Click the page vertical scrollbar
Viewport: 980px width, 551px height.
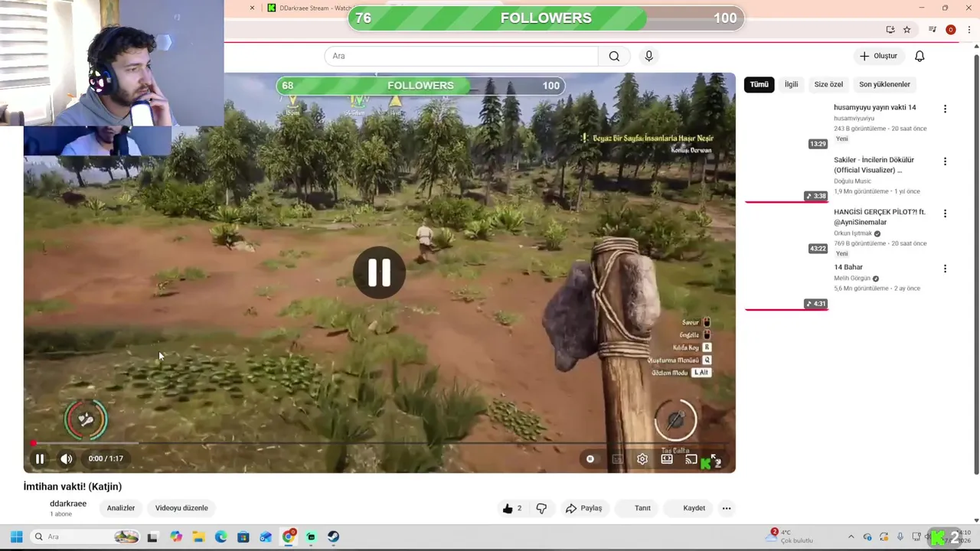tap(976, 264)
